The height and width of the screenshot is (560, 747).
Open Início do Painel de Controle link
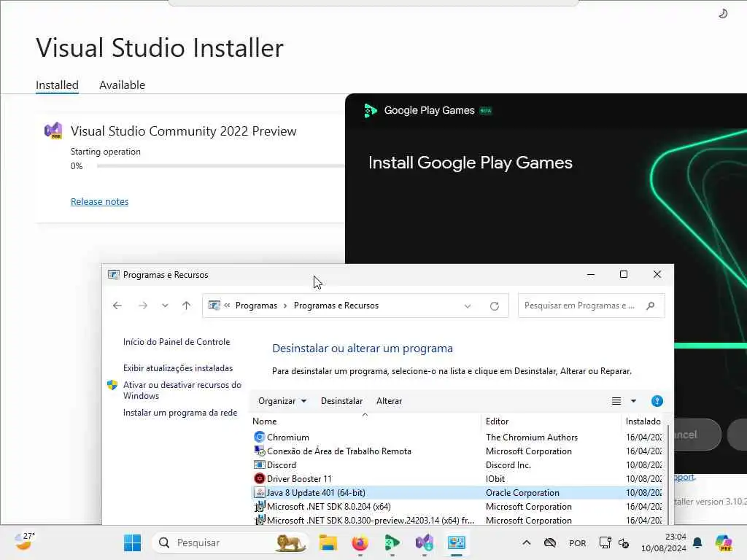click(x=177, y=342)
